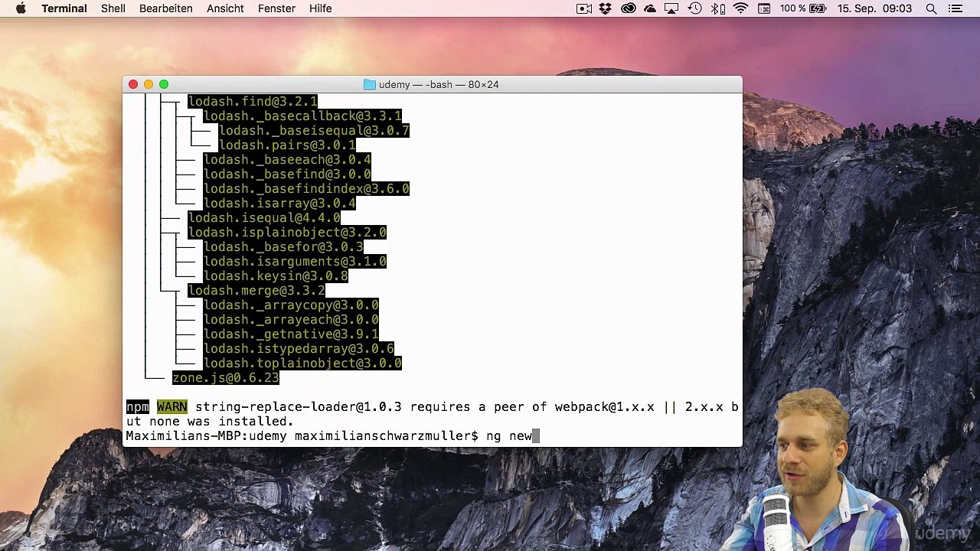Click the folder icon in terminal title bar
This screenshot has width=980, height=551.
pos(370,84)
